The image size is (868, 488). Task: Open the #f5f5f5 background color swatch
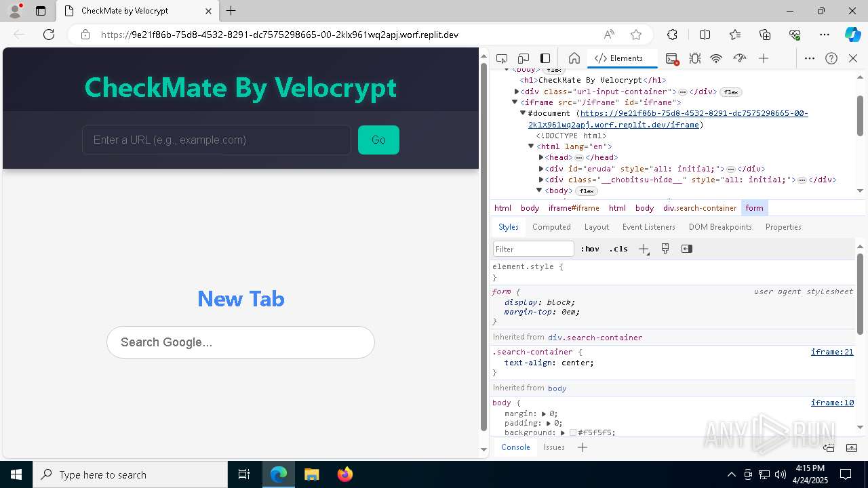click(573, 432)
